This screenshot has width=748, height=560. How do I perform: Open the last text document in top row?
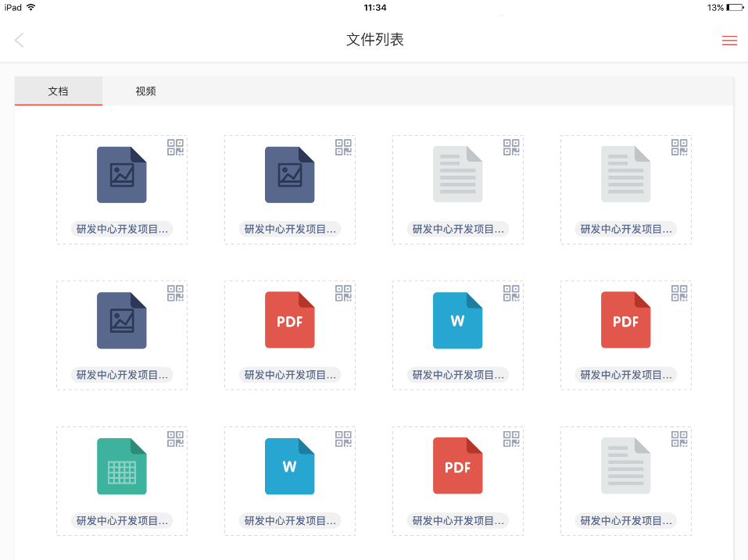click(x=625, y=174)
